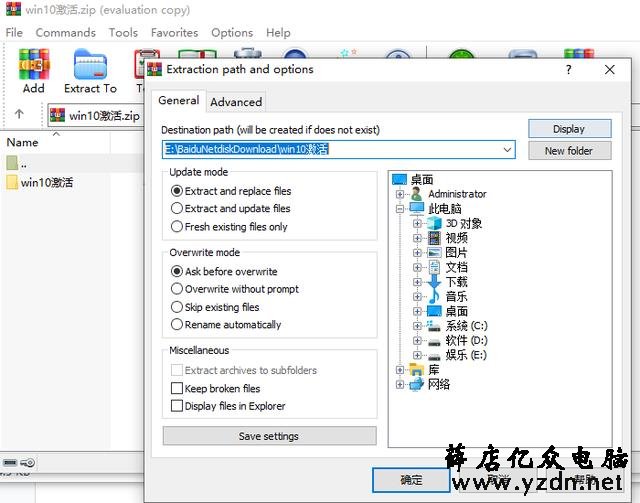Expand the 3D 对象 tree node

417,223
